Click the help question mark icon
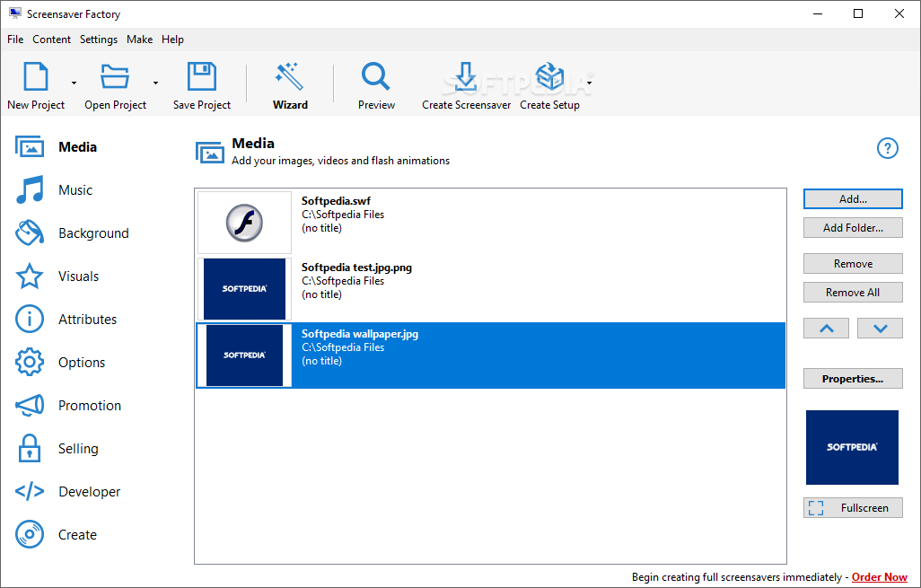921x588 pixels. pyautogui.click(x=888, y=148)
